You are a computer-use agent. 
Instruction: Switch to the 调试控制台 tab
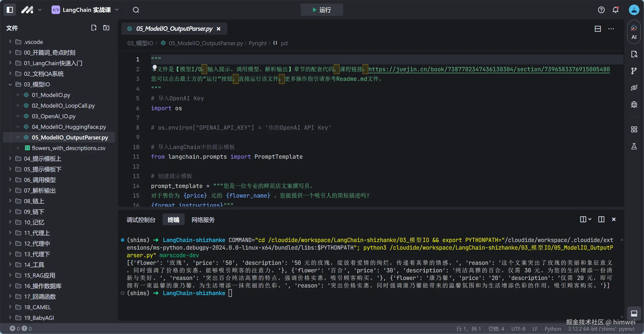pyautogui.click(x=141, y=220)
